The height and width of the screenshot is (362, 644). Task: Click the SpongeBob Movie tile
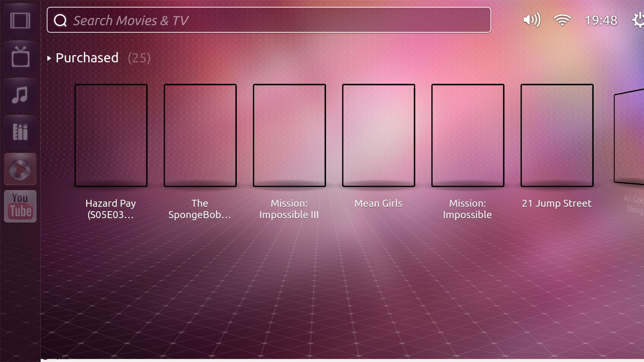[x=200, y=135]
